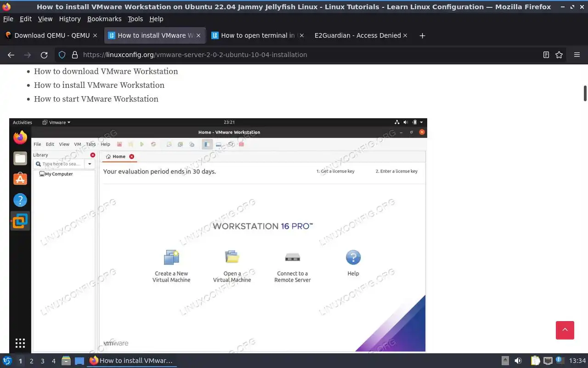This screenshot has height=368, width=588.
Task: Close the E2Guardian Access Denied tab
Action: pos(405,35)
